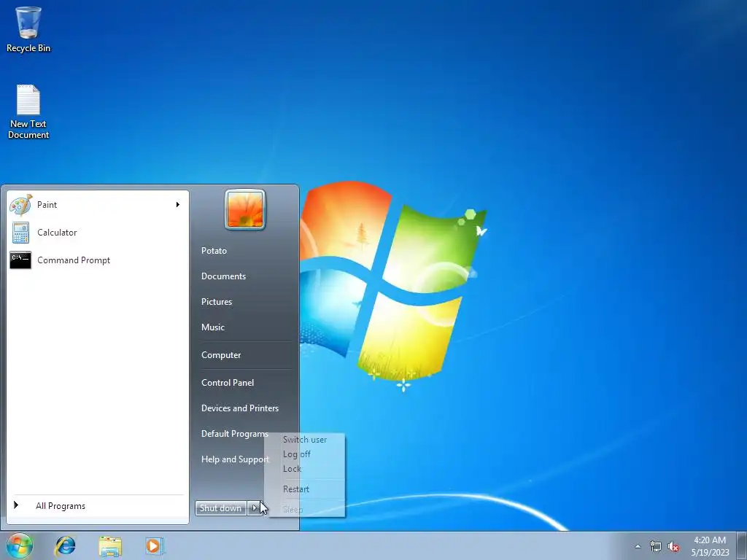
Task: Open Pictures library link
Action: click(x=216, y=302)
